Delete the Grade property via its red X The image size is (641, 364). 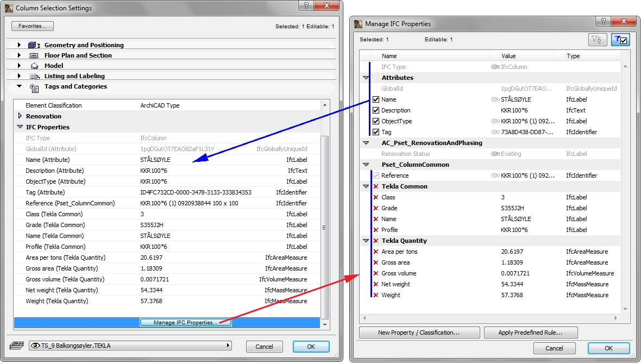pos(376,208)
